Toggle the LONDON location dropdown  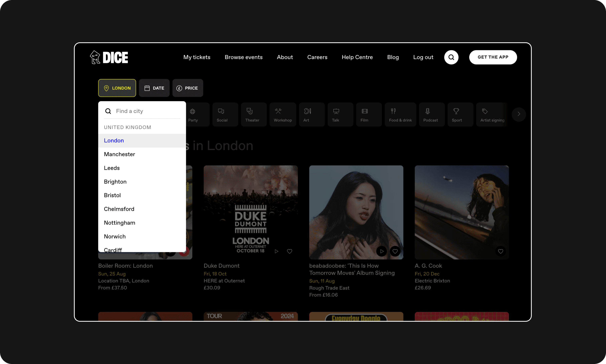coord(117,88)
